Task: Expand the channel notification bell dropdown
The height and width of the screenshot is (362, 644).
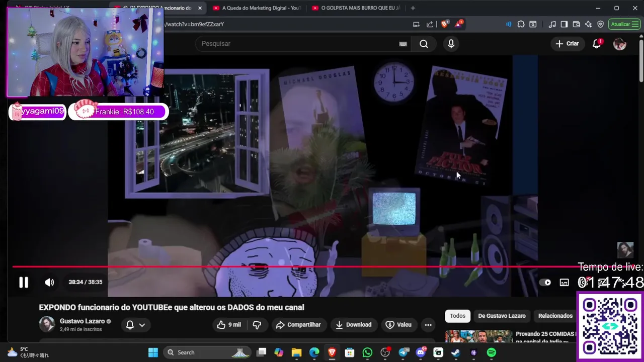Action: coord(136,325)
